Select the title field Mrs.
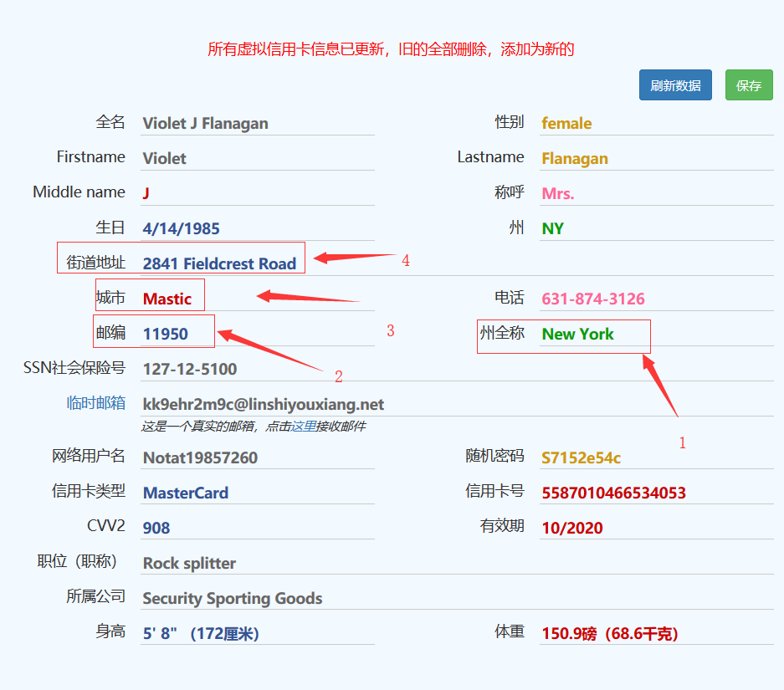The width and height of the screenshot is (784, 690). click(x=657, y=193)
